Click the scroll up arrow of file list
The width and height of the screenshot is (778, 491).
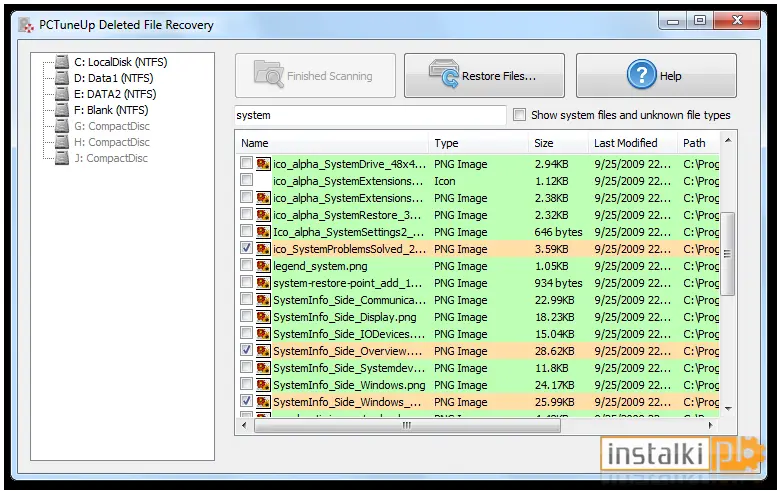point(728,141)
